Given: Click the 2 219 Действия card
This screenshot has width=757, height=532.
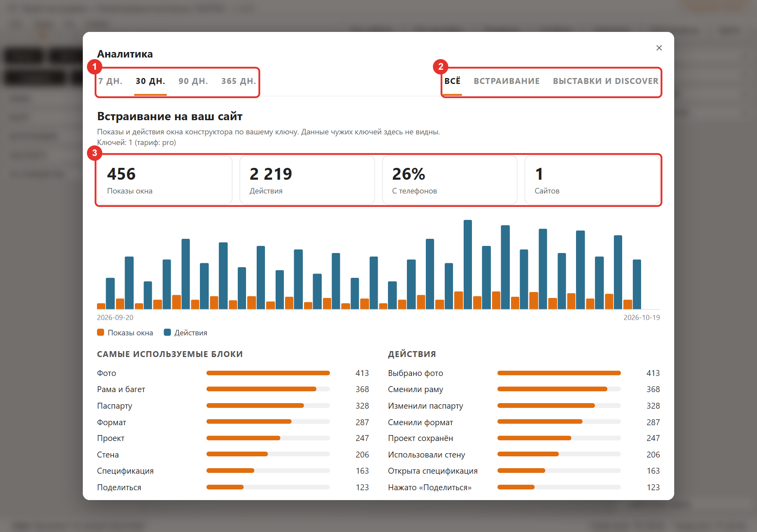Looking at the screenshot, I should (x=307, y=180).
